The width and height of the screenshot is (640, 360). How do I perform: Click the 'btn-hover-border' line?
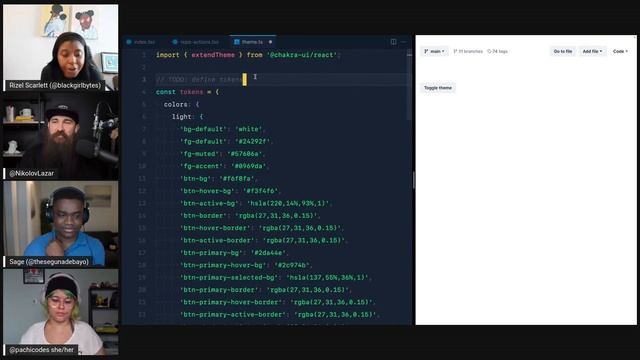pyautogui.click(x=262, y=228)
